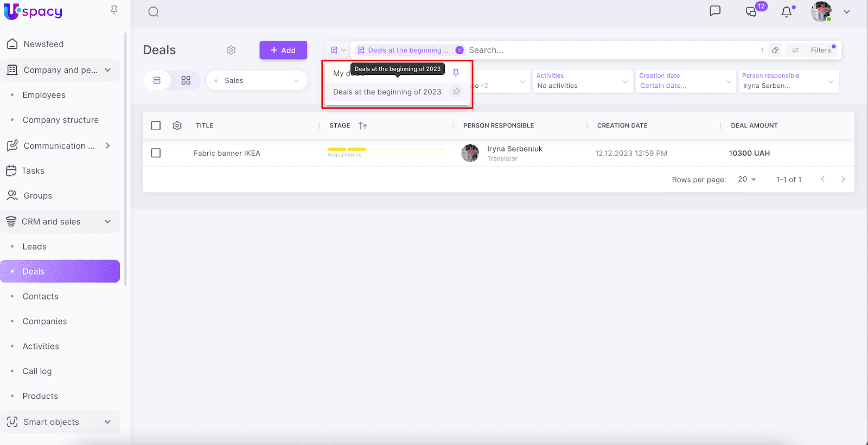Choose the Deals at the beginning of 2023 preset
This screenshot has height=445, width=868.
pos(387,92)
